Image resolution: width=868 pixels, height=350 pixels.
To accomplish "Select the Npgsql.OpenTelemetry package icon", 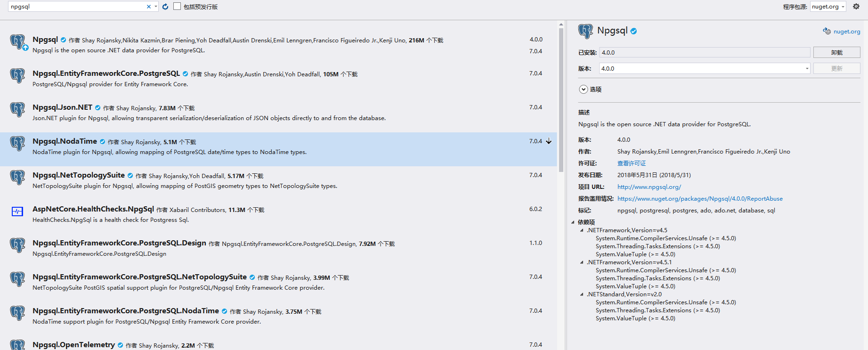I will coord(17,345).
